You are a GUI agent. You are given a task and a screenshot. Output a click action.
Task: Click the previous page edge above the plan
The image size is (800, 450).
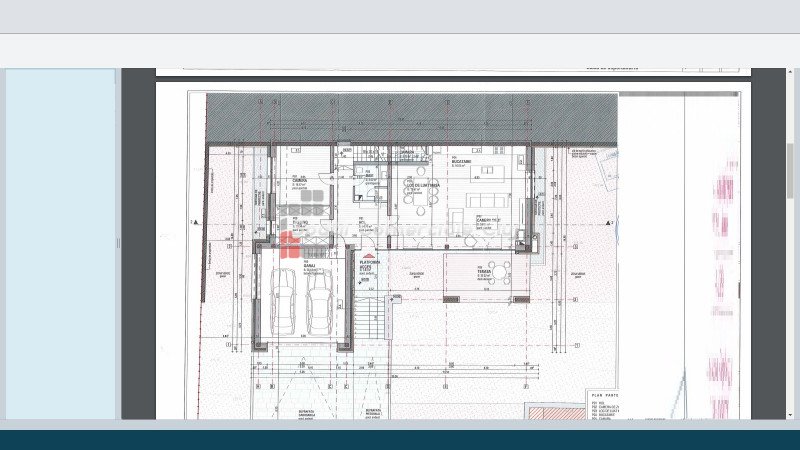coord(452,72)
